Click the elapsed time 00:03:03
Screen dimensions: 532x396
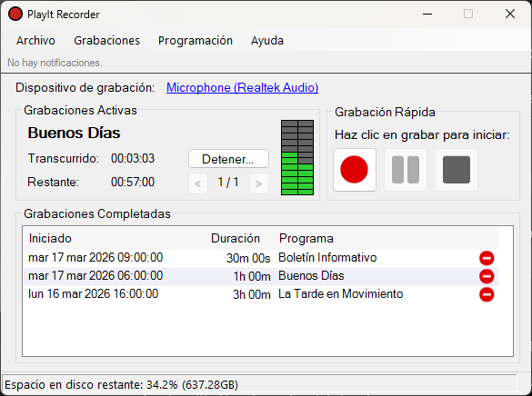click(x=133, y=159)
